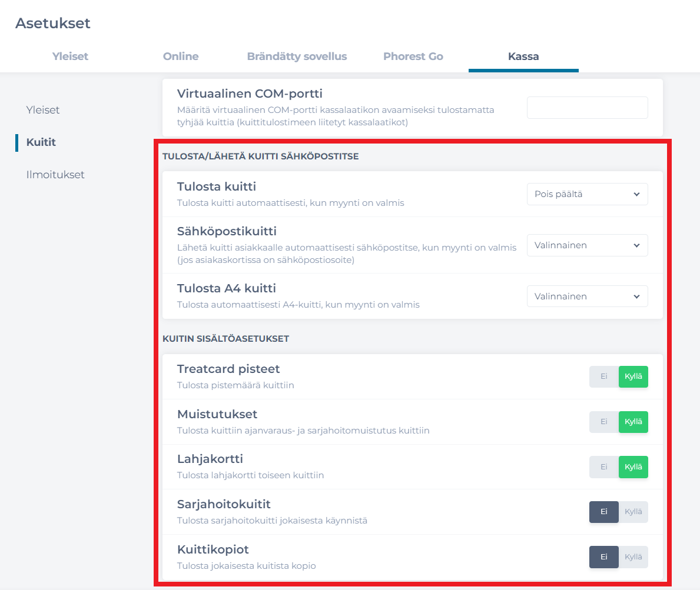This screenshot has width=700, height=590.
Task: Switch to the Online tab
Action: (181, 56)
